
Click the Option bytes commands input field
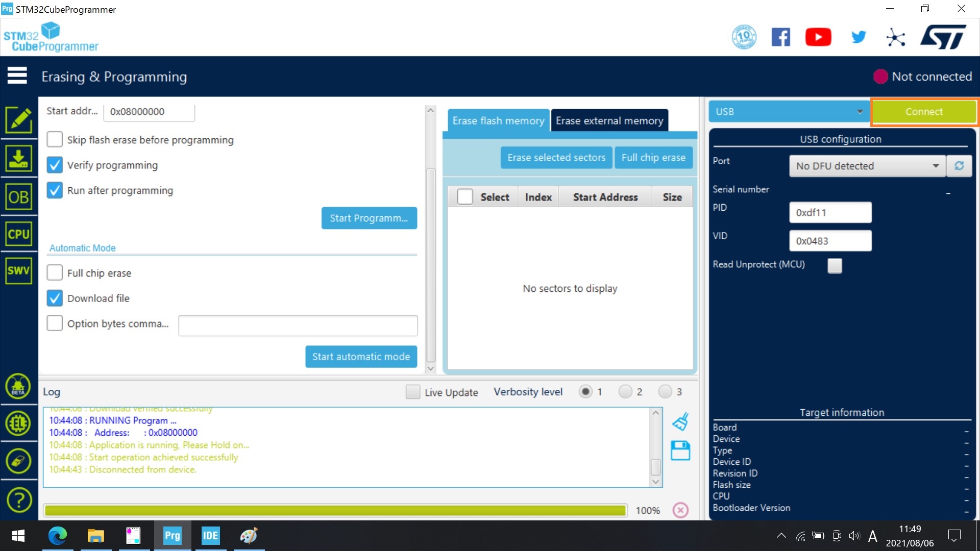pos(298,325)
